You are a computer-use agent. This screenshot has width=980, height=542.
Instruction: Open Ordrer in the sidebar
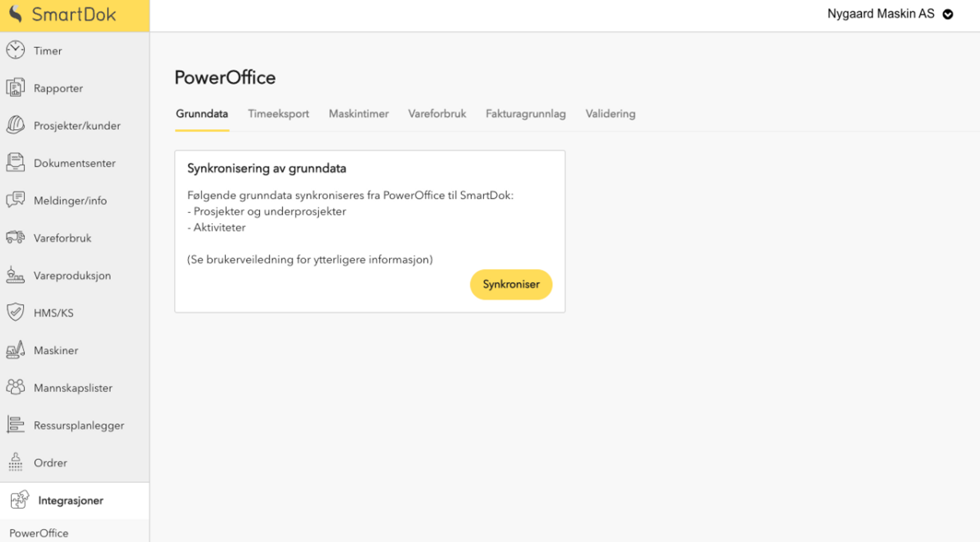pyautogui.click(x=75, y=463)
